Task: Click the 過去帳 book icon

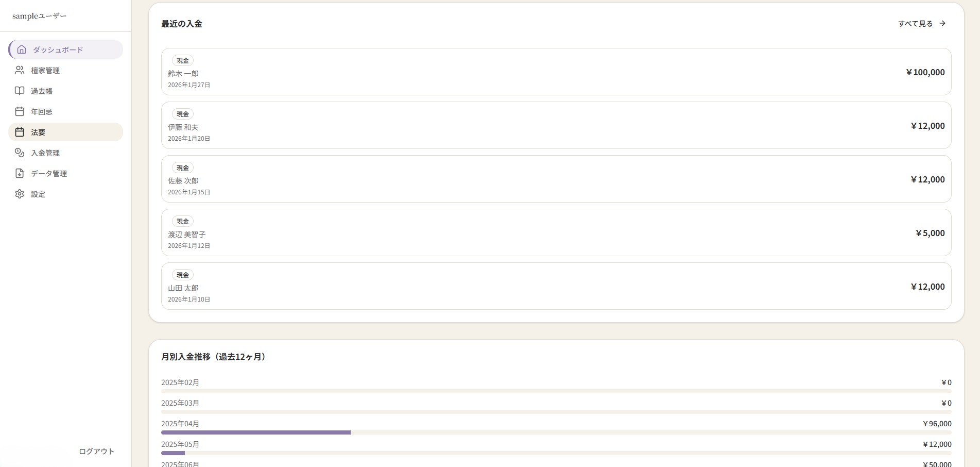Action: click(20, 91)
